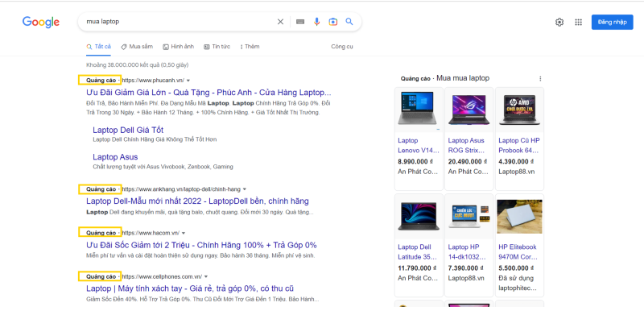Switch to the Hình ảnh tab
The image size is (644, 311).
(178, 47)
